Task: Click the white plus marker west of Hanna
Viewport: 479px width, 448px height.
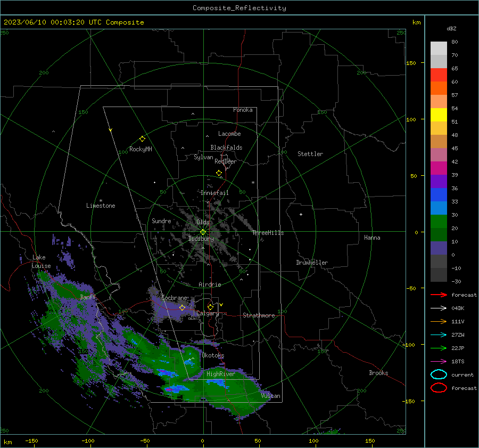Action: click(301, 214)
